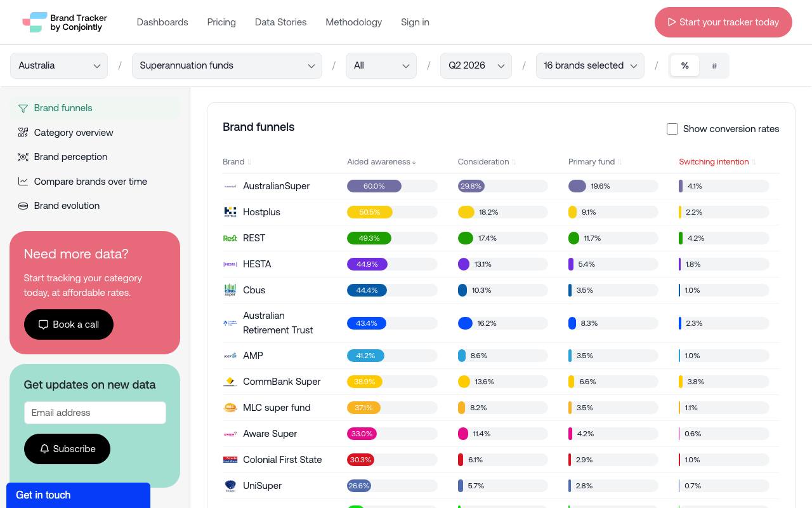
Task: Open Methodology in top navigation
Action: (354, 22)
